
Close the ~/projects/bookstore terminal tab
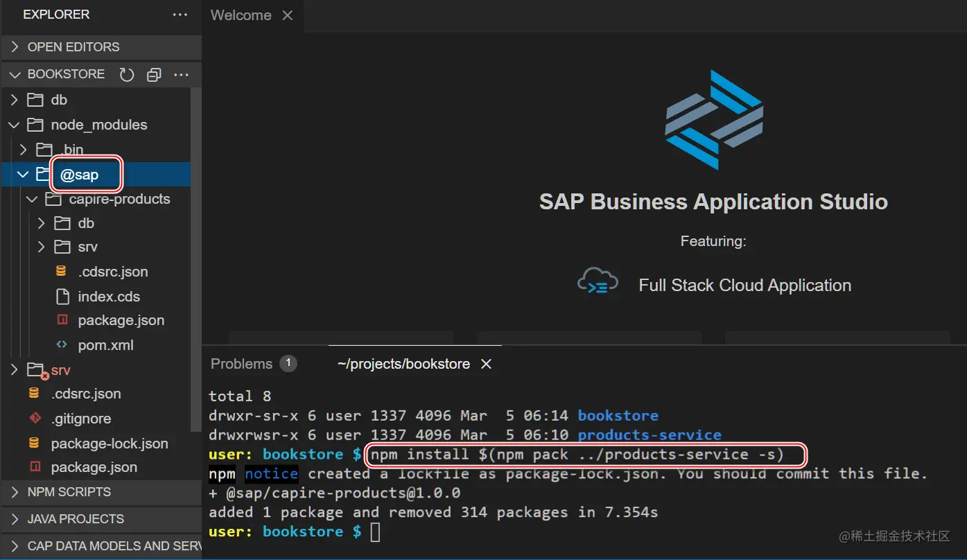tap(486, 364)
